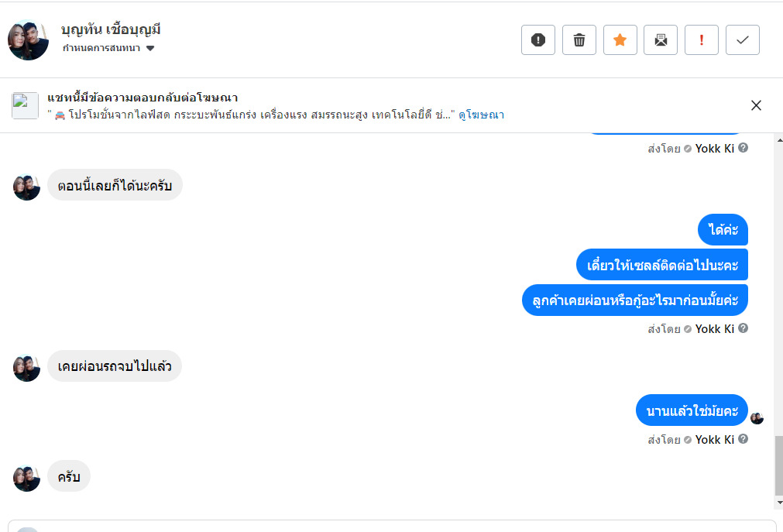Open profile of บุญทัน เชื้อบุญมี by name
Image resolution: width=783 pixels, height=532 pixels.
coord(111,30)
